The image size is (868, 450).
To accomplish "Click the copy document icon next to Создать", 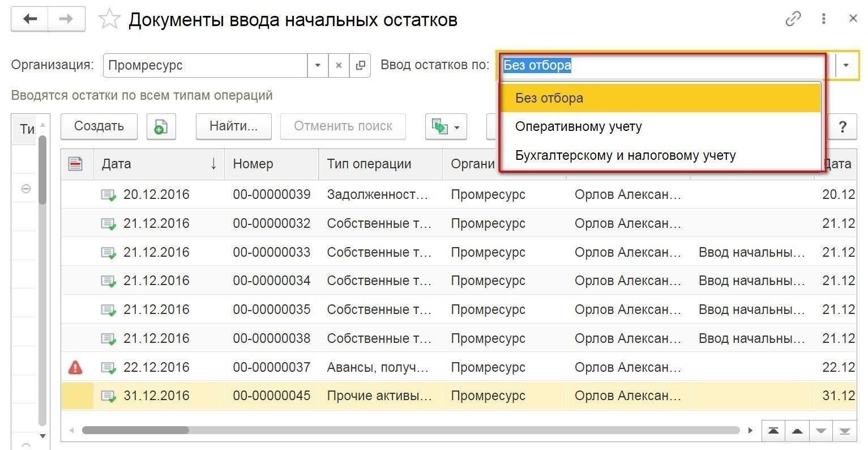I will 161,126.
